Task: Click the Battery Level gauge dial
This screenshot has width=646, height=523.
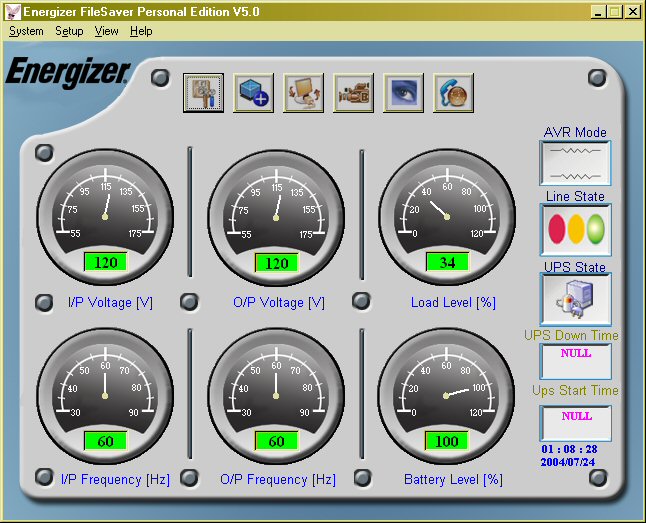Action: pos(446,396)
